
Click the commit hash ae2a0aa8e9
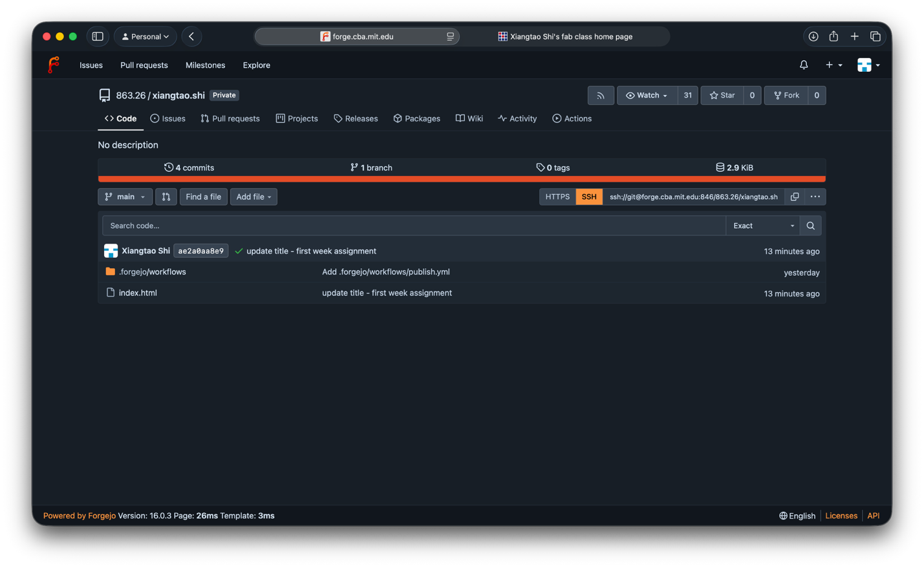pyautogui.click(x=201, y=251)
